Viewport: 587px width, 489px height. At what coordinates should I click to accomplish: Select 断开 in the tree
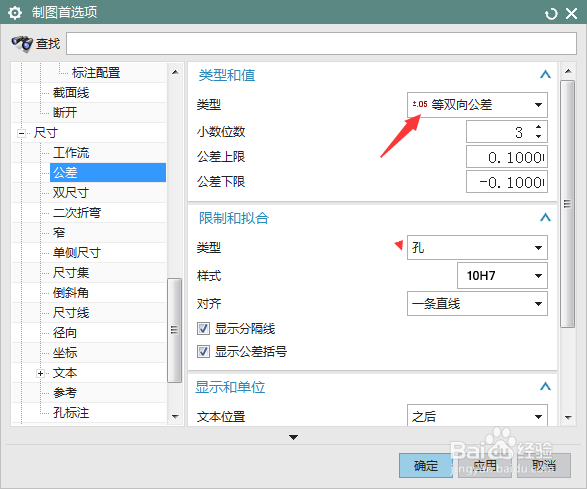(65, 112)
